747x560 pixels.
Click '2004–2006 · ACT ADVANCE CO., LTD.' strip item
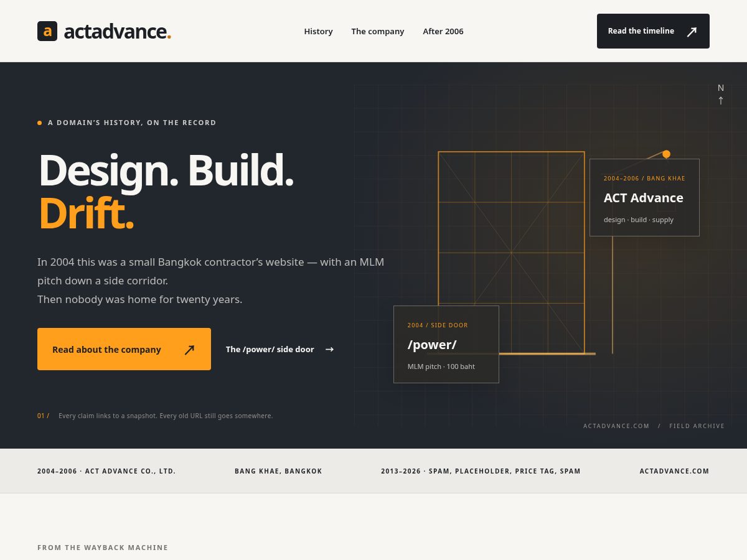106,471
